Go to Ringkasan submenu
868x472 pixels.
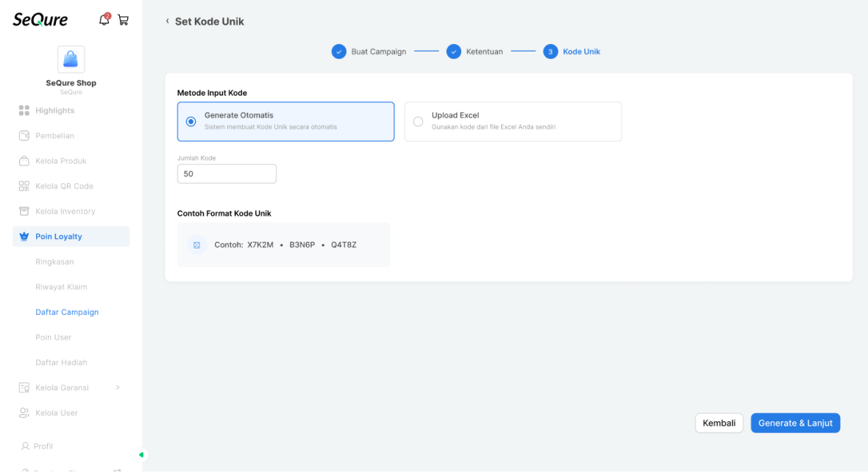pos(54,262)
